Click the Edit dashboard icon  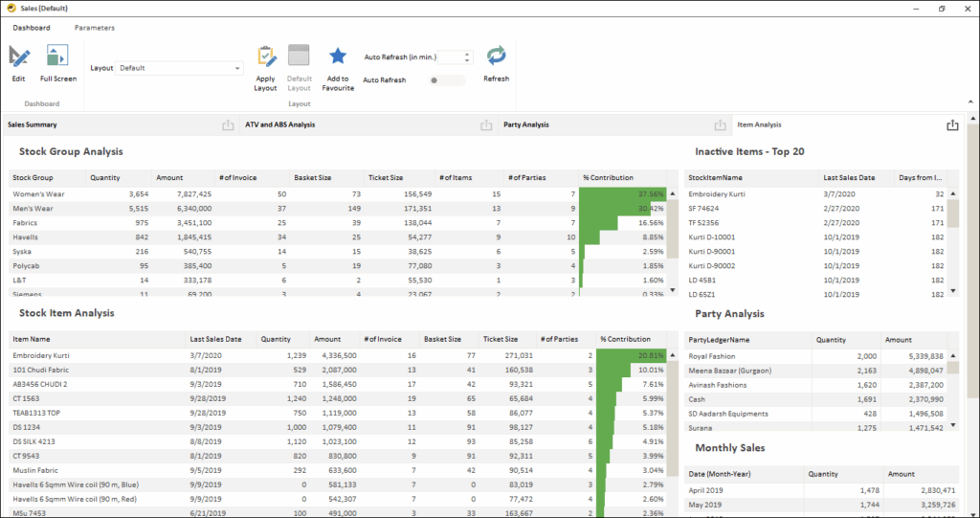(19, 56)
